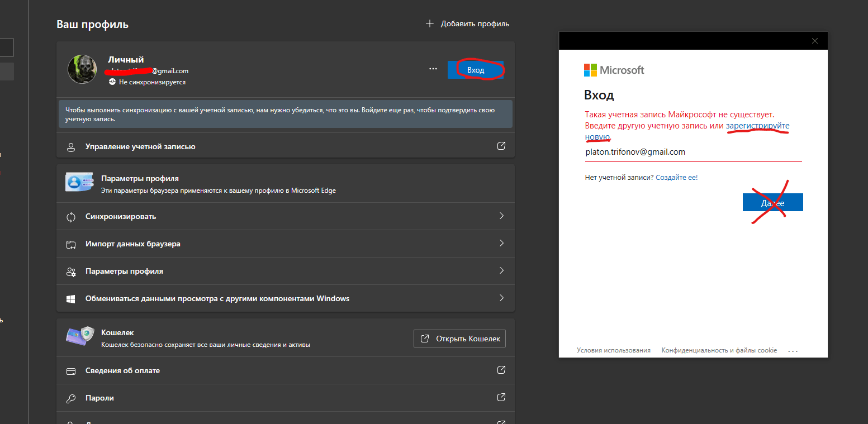
Task: Click the Ваш профиль heading
Action: click(x=92, y=24)
